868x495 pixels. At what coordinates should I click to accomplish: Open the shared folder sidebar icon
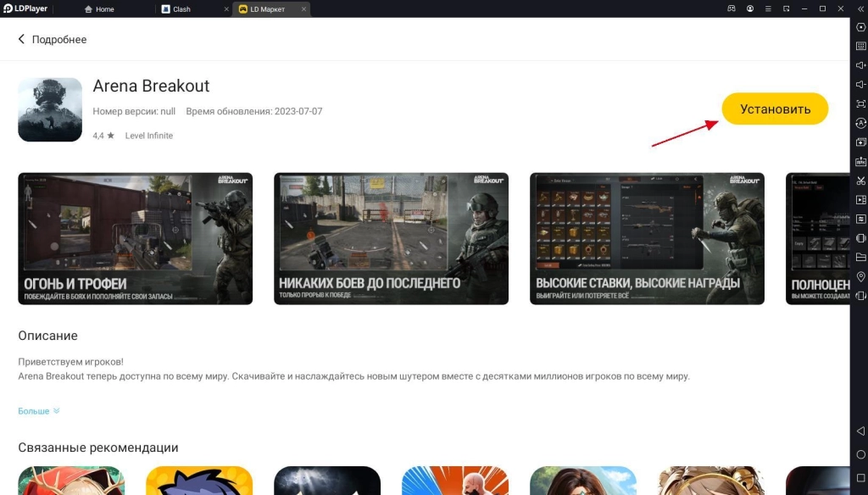[x=860, y=258]
